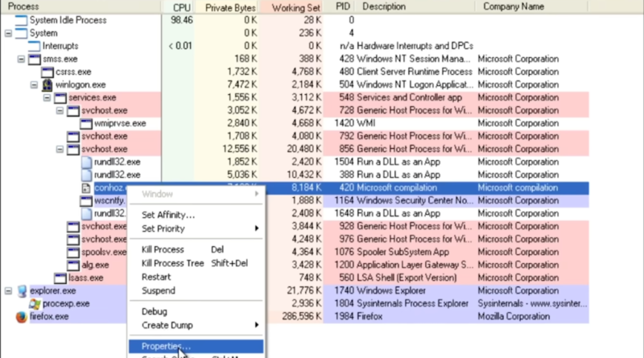Select Kill Process in context menu
This screenshot has height=358, width=644.
(196, 249)
